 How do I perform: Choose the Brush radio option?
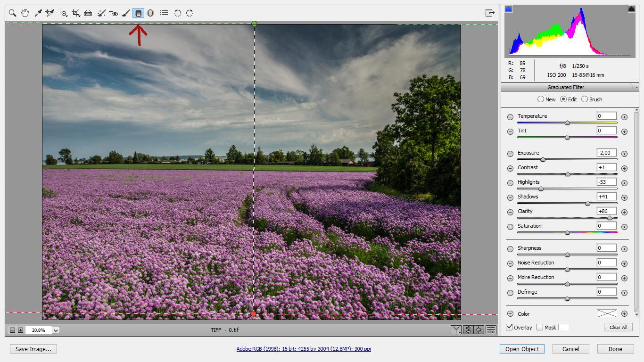tap(585, 99)
